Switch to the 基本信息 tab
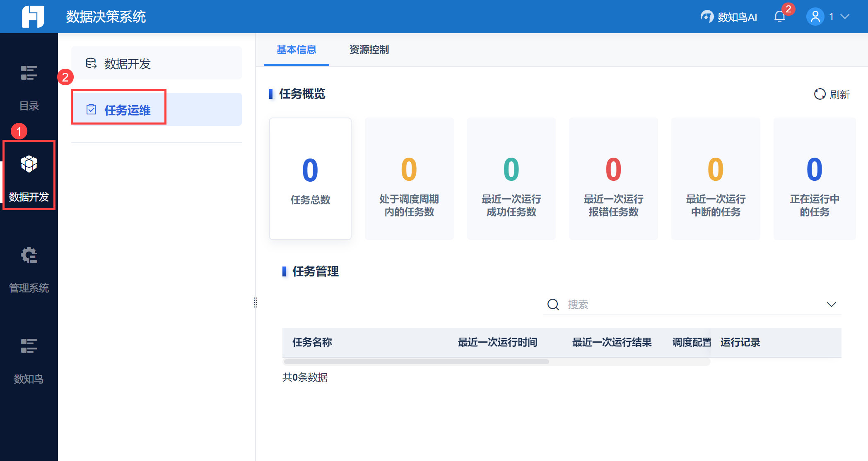This screenshot has width=868, height=461. click(x=296, y=50)
